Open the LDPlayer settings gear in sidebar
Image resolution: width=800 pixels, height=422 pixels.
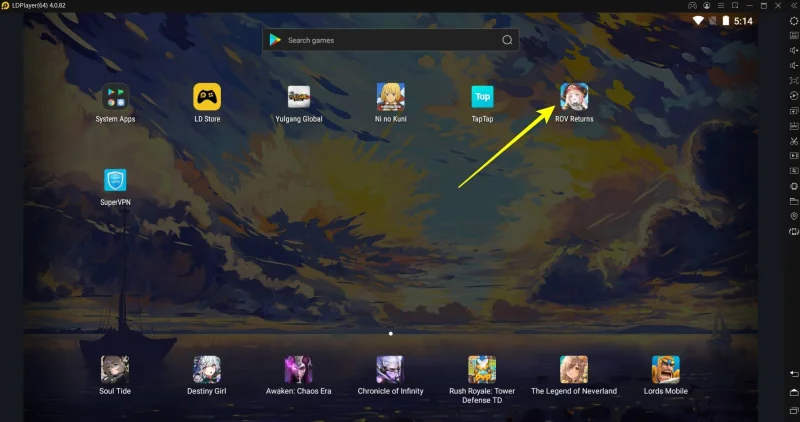(794, 21)
